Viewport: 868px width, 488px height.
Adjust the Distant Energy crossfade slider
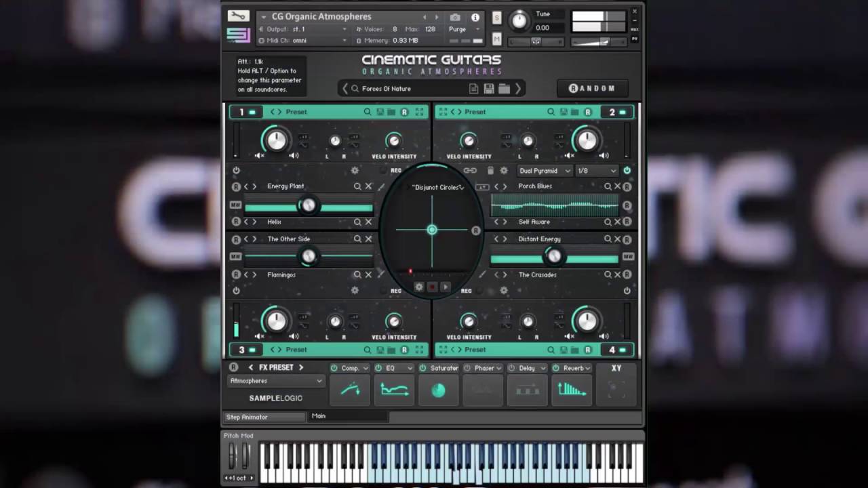click(x=554, y=256)
